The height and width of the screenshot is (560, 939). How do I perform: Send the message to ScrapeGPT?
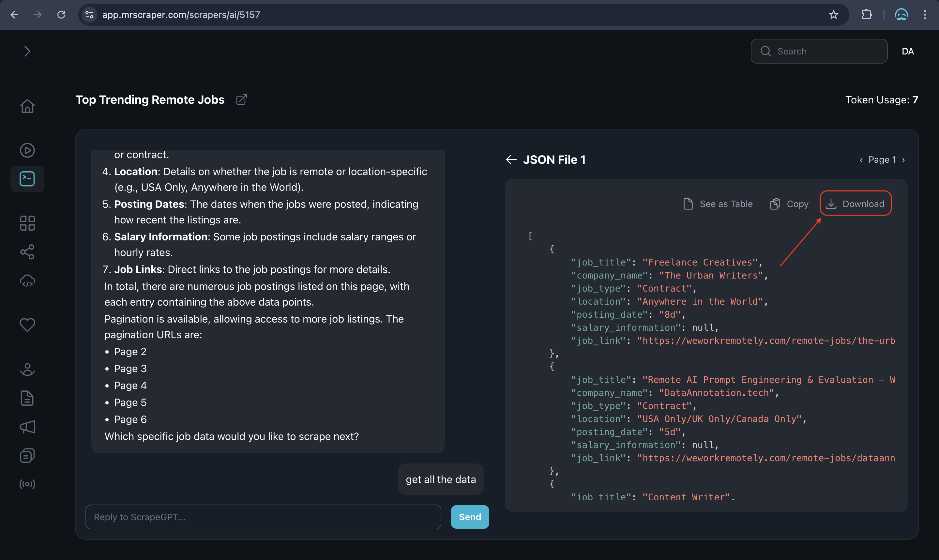pyautogui.click(x=470, y=517)
